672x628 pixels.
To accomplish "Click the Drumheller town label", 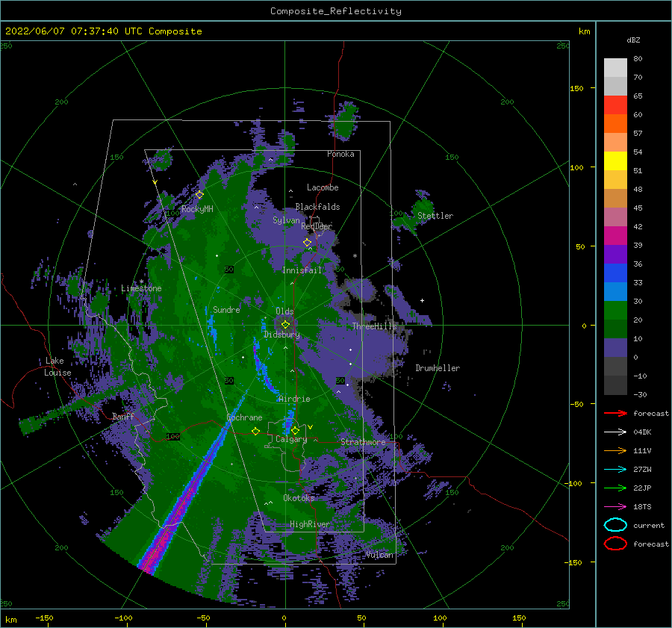I will pyautogui.click(x=438, y=368).
